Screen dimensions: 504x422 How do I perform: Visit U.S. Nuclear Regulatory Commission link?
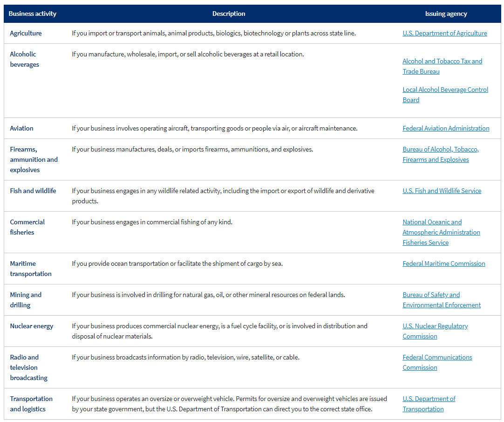[x=435, y=331]
